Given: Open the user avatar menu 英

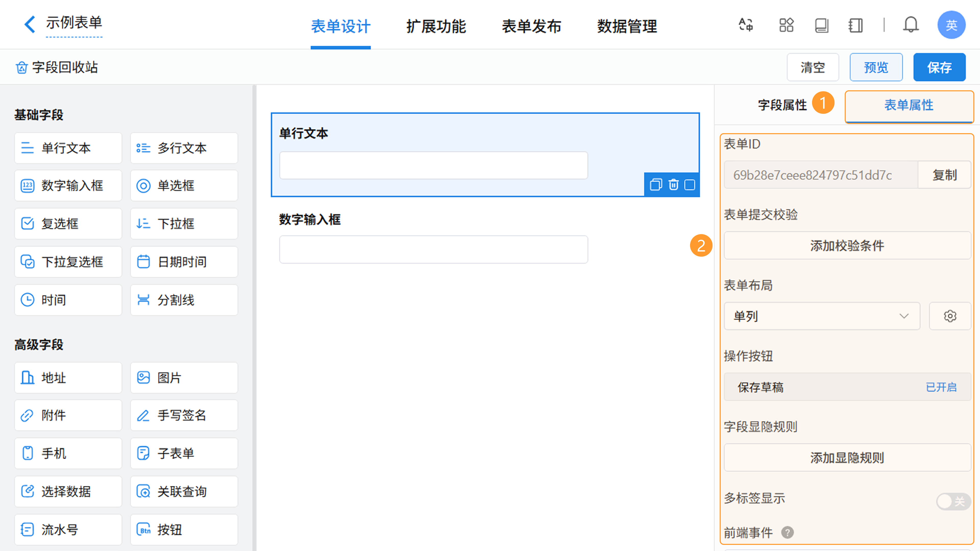Looking at the screenshot, I should 951,25.
